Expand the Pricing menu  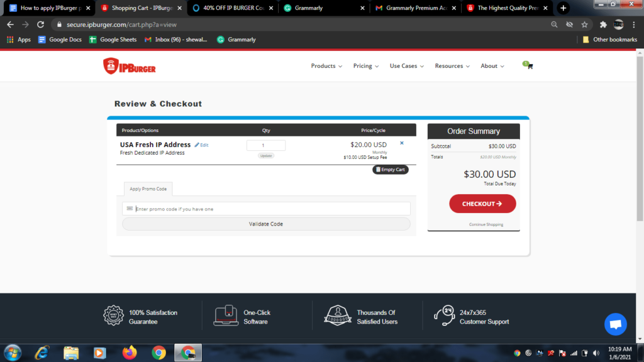click(x=366, y=65)
